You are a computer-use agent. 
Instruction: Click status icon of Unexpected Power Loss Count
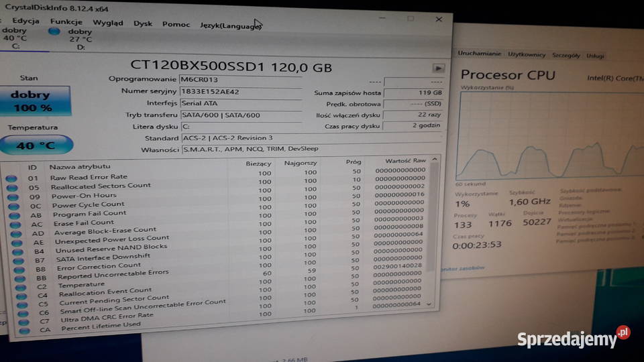17,243
